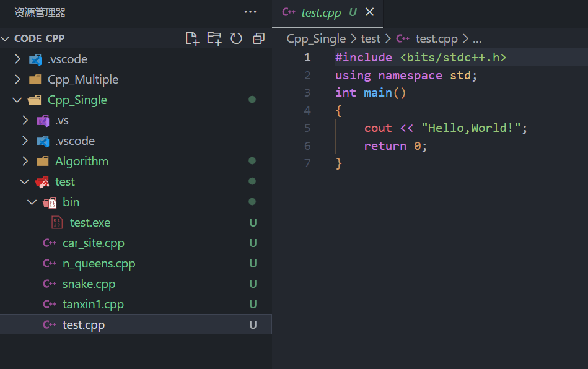The height and width of the screenshot is (369, 588).
Task: Click the breadcrumb ellipsis symbol item
Action: pyautogui.click(x=477, y=39)
